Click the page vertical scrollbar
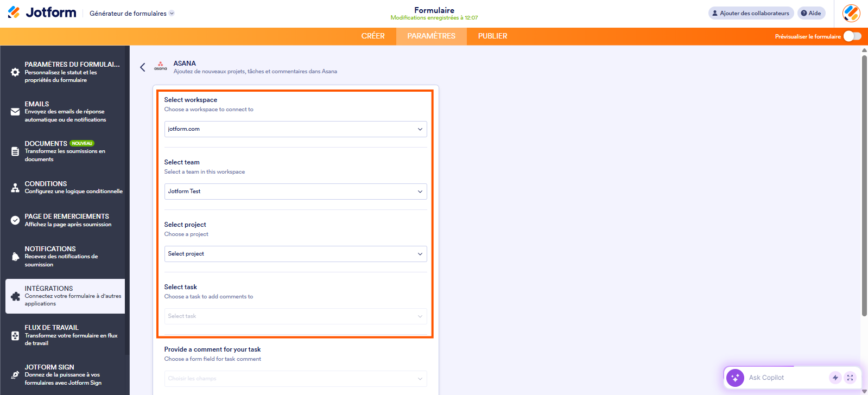 pyautogui.click(x=864, y=184)
